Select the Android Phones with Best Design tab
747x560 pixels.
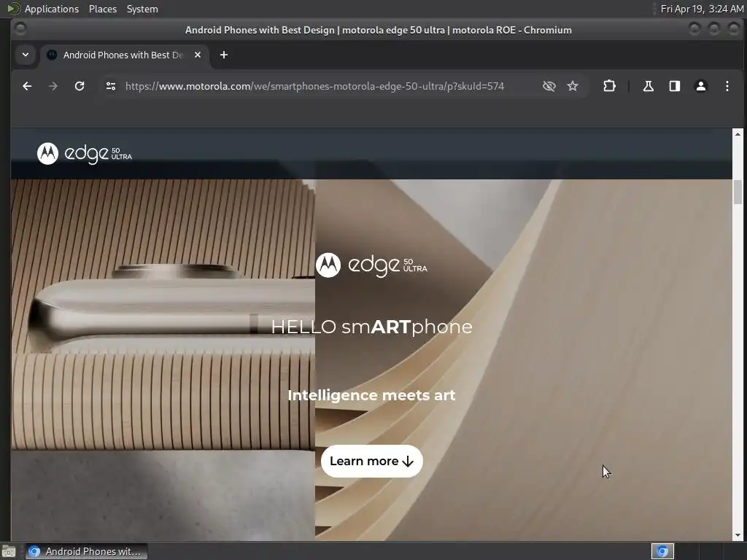coord(123,55)
